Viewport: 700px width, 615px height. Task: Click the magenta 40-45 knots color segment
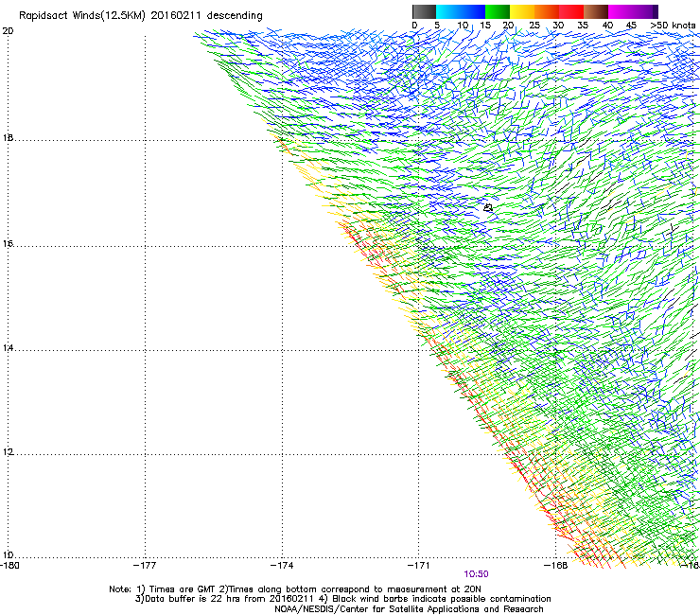tap(621, 11)
